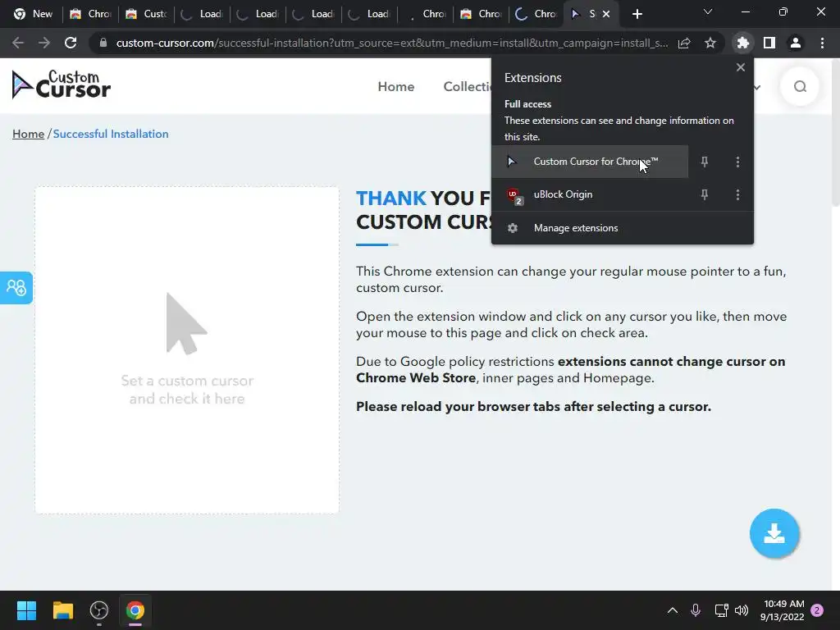
Task: View site information via lock icon
Action: pyautogui.click(x=103, y=43)
